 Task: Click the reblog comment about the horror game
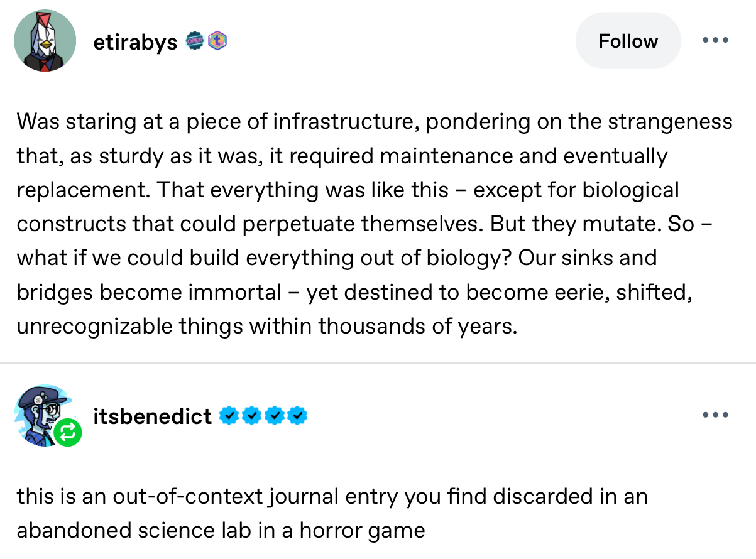[332, 513]
